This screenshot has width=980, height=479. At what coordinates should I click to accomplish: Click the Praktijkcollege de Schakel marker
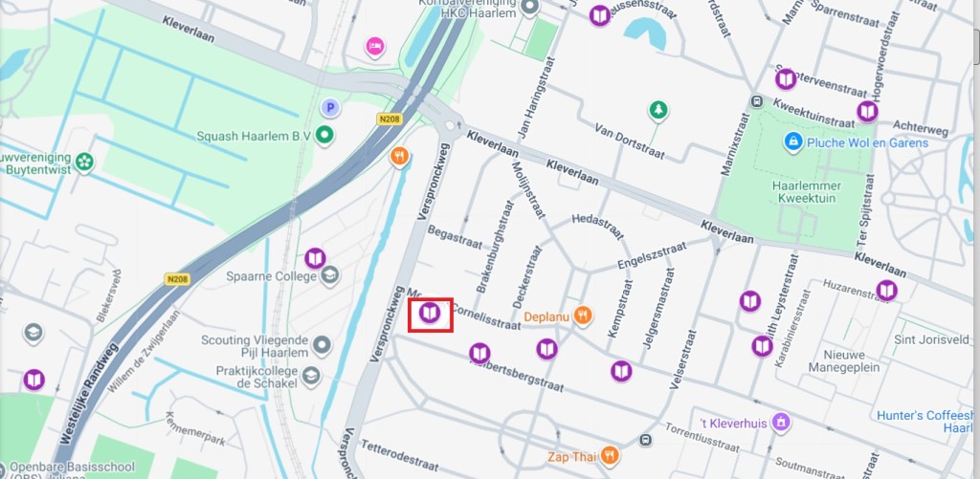[x=311, y=376]
